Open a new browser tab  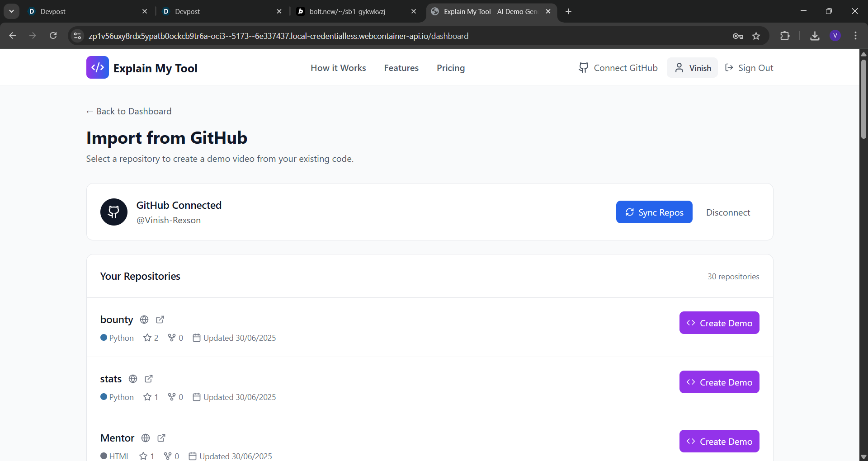569,11
